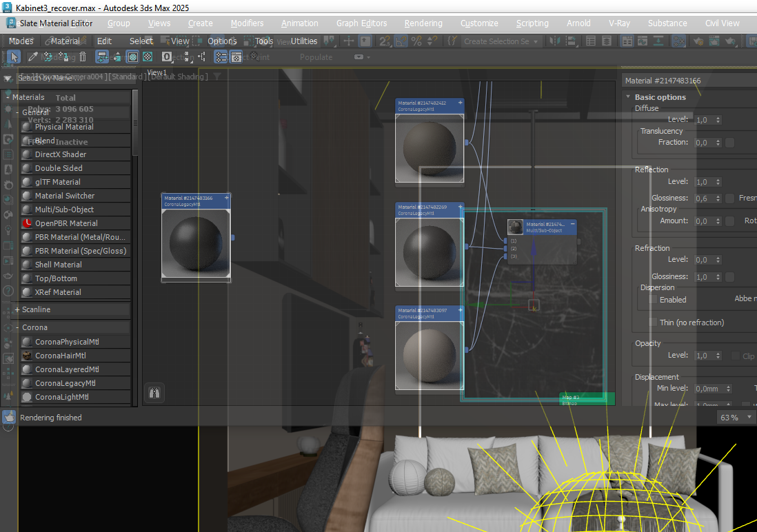This screenshot has height=532, width=757.
Task: Adjust Opacity Level spinner arrows
Action: click(718, 356)
